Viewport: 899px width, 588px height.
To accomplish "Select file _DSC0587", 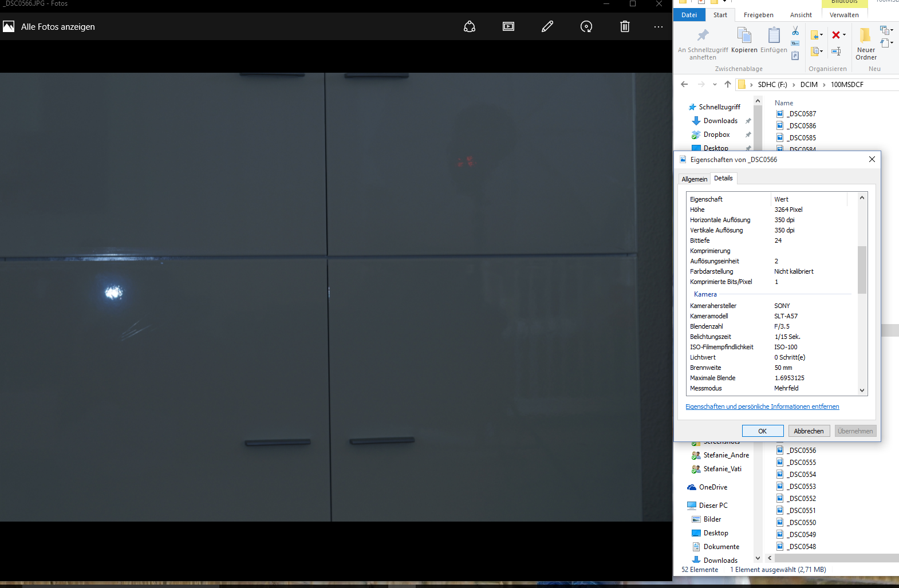I will tap(801, 114).
